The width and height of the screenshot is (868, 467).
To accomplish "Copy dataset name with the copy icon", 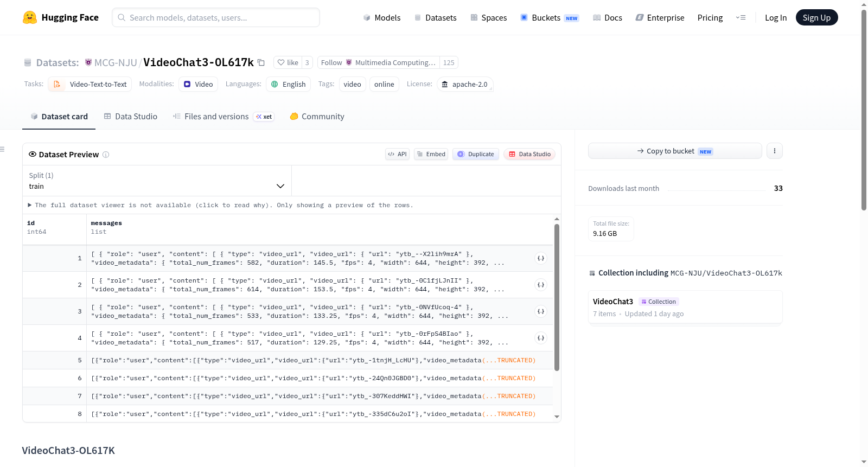I will pos(261,62).
